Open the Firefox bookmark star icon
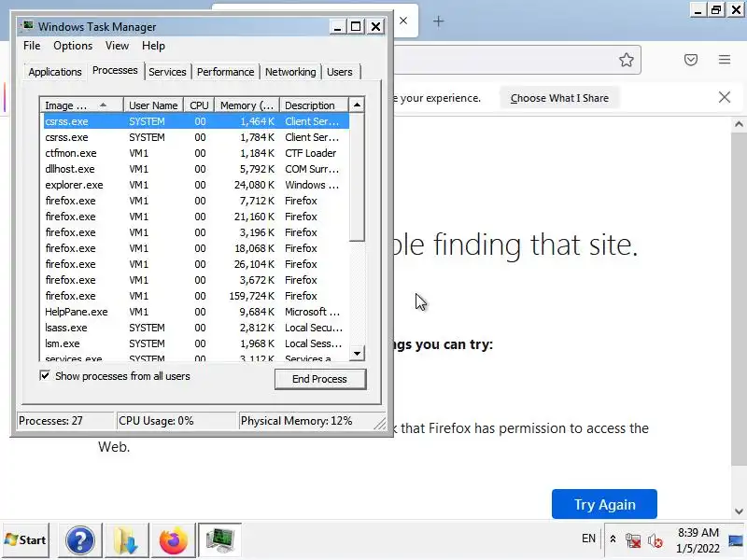The image size is (747, 560). click(x=626, y=60)
